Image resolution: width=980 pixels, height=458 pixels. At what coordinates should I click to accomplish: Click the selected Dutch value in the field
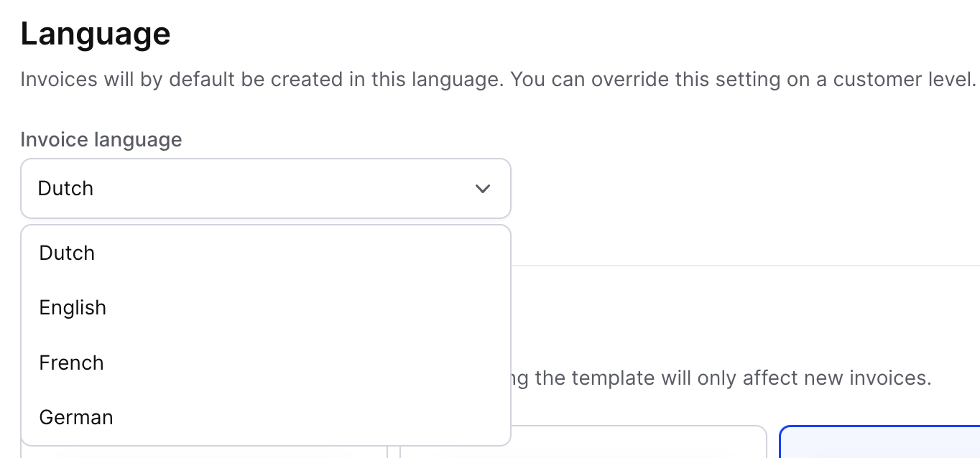pyautogui.click(x=65, y=189)
